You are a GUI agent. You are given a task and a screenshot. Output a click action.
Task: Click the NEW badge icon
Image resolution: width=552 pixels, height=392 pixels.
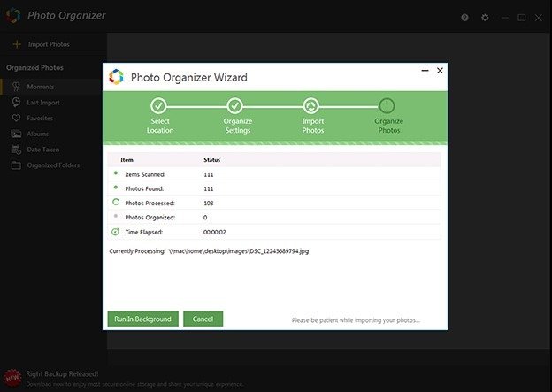[12, 378]
